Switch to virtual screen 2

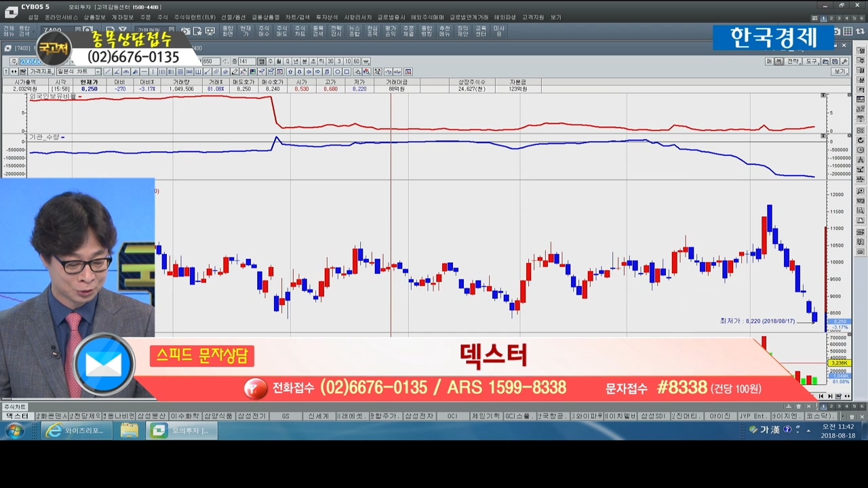tap(831, 18)
